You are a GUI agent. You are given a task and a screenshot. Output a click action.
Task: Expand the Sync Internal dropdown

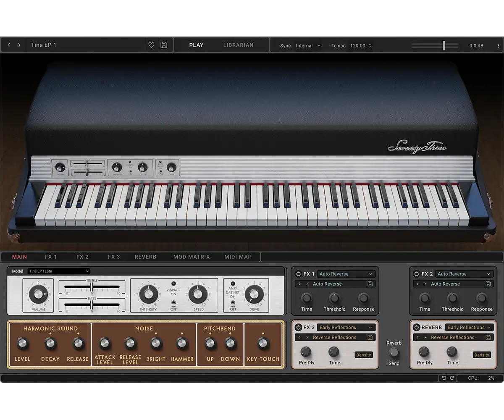[x=308, y=46]
